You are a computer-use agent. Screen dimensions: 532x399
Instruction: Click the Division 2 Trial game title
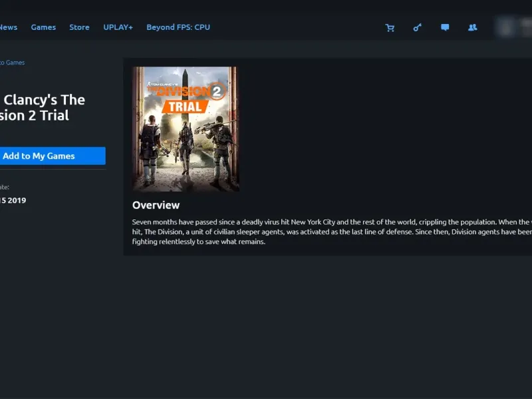pos(43,108)
